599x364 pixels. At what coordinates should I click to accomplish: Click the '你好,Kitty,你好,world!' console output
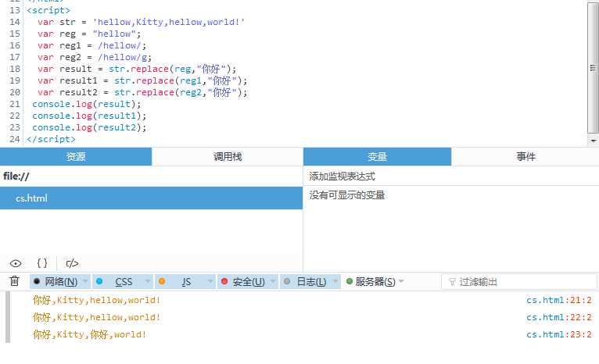tap(89, 334)
